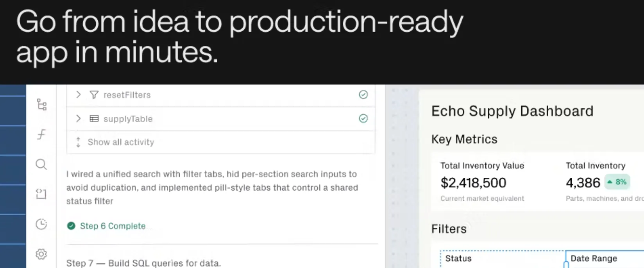644x268 pixels.
Task: Open the component tree icon in sidebar
Action: click(x=41, y=104)
